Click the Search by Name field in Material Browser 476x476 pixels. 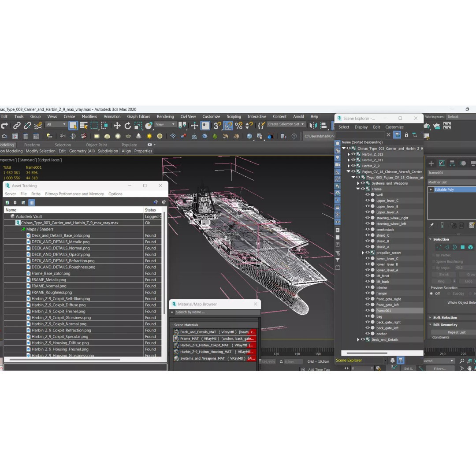point(217,312)
